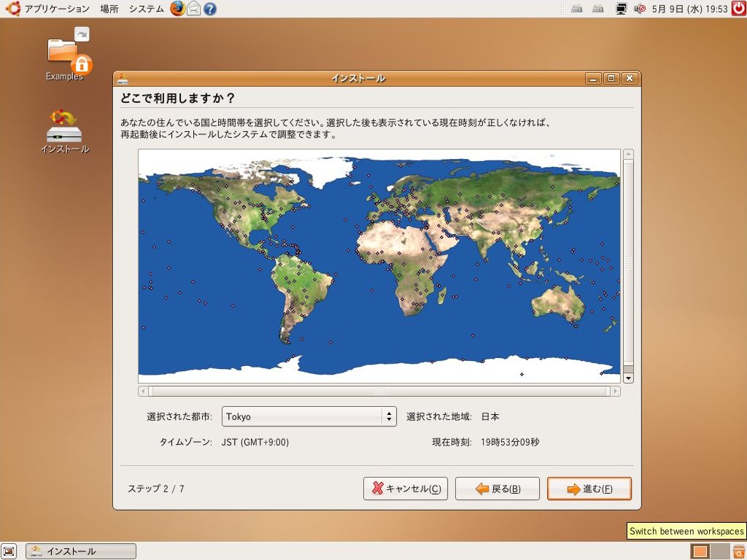Click the red power button icon
The image size is (747, 560).
739,9
